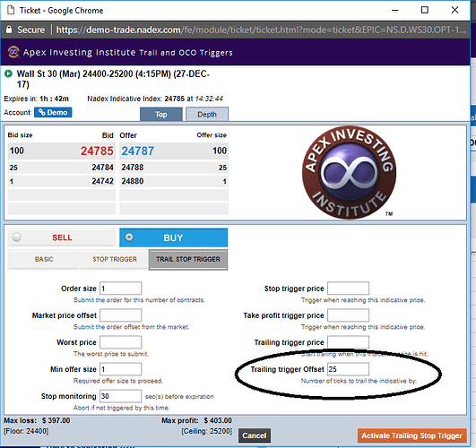This screenshot has height=448, width=476.
Task: Select the SELL radio button
Action: 17,237
